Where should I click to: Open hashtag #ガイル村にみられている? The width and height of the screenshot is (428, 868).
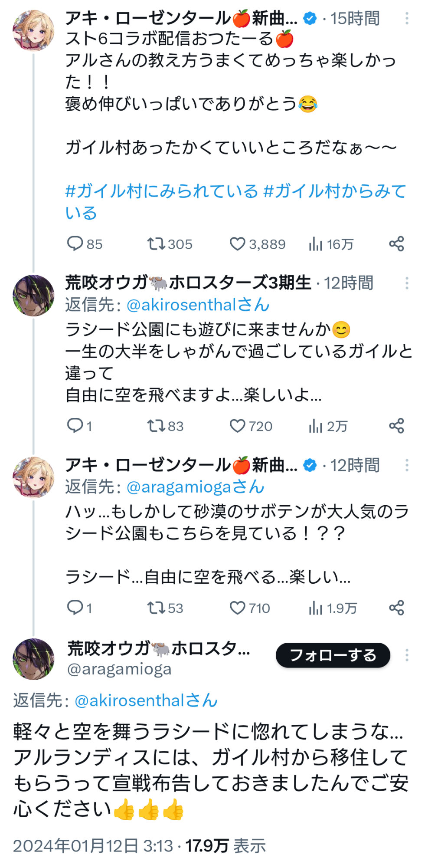161,191
